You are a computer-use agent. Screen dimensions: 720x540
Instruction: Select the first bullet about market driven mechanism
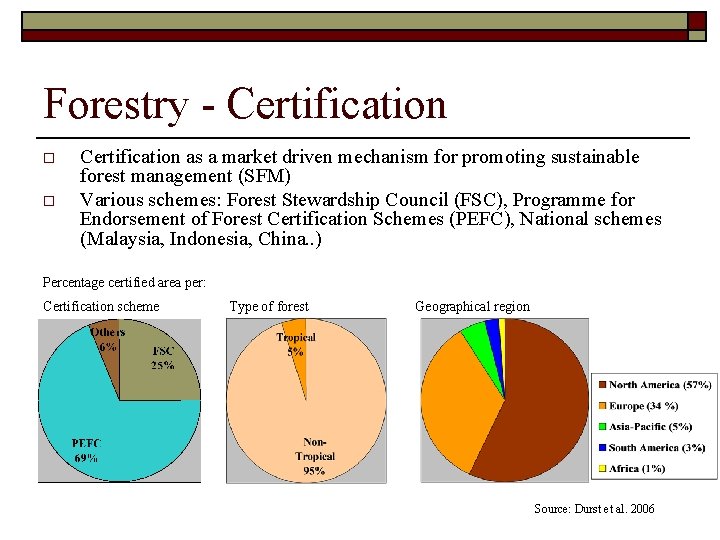(360, 166)
